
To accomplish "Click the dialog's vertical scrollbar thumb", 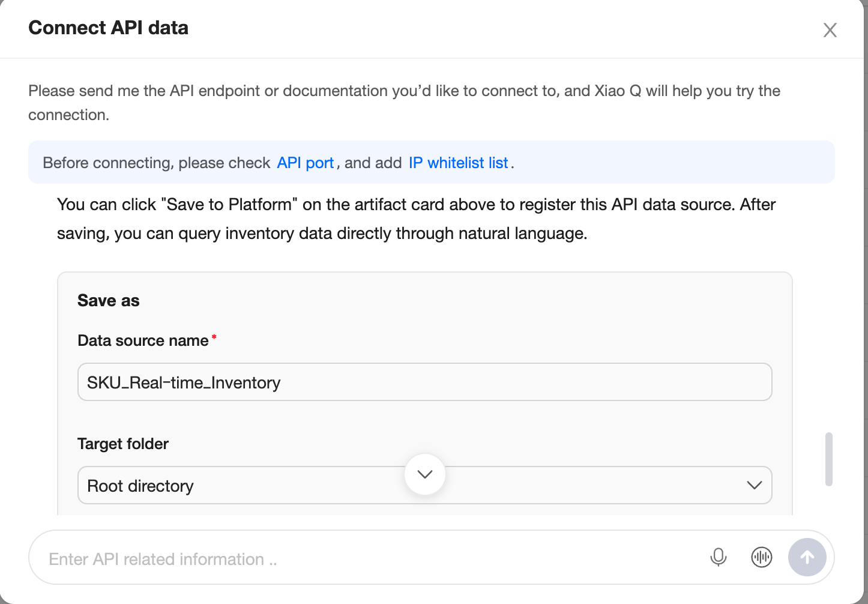I will (x=829, y=459).
